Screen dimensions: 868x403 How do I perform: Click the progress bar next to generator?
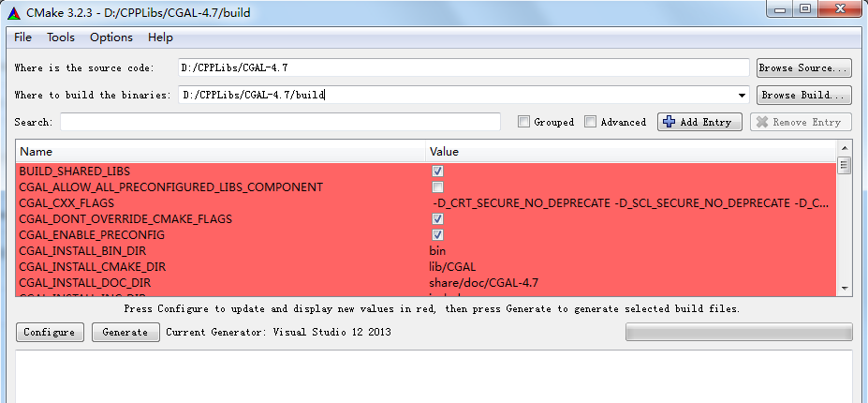tap(739, 332)
